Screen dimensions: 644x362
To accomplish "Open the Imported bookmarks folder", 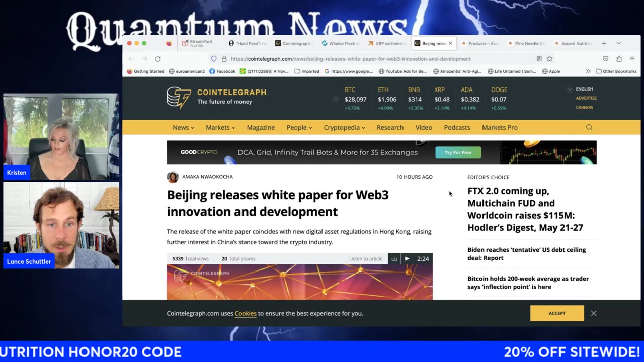I will point(307,71).
